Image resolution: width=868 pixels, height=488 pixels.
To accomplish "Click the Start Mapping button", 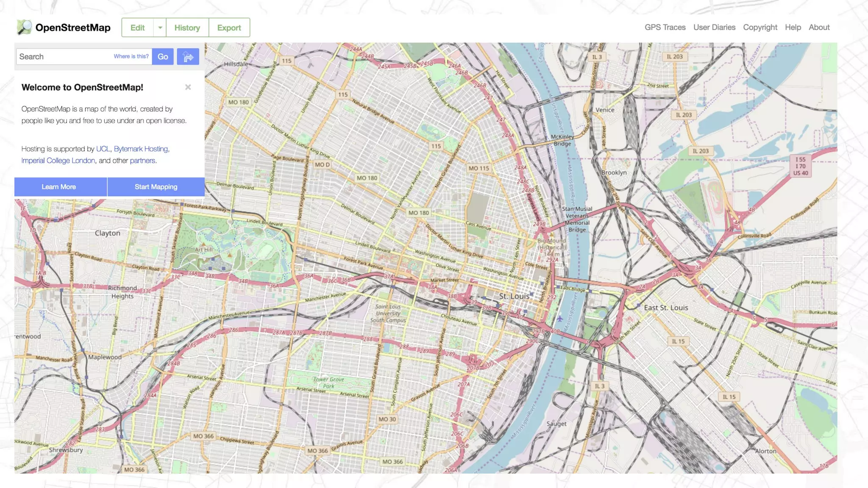I will 156,187.
